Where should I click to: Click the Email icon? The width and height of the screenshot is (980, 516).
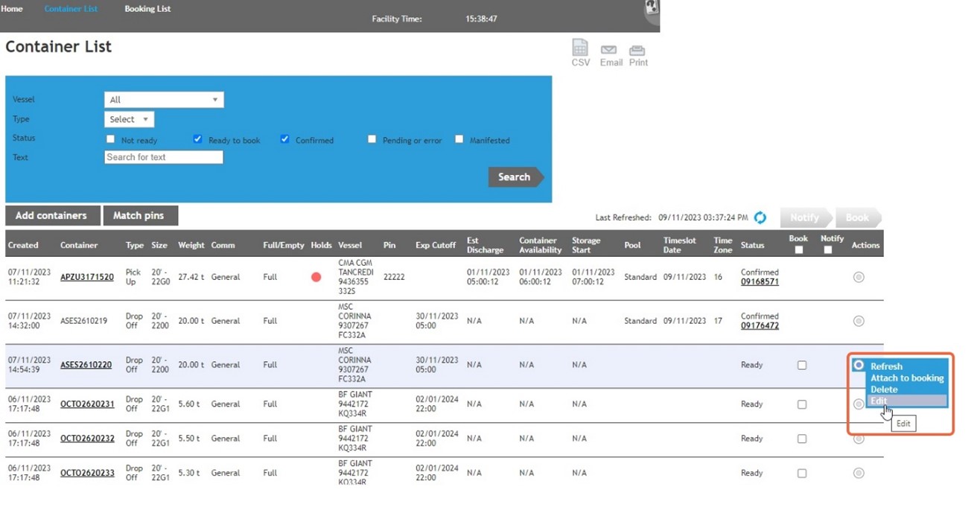coord(609,51)
